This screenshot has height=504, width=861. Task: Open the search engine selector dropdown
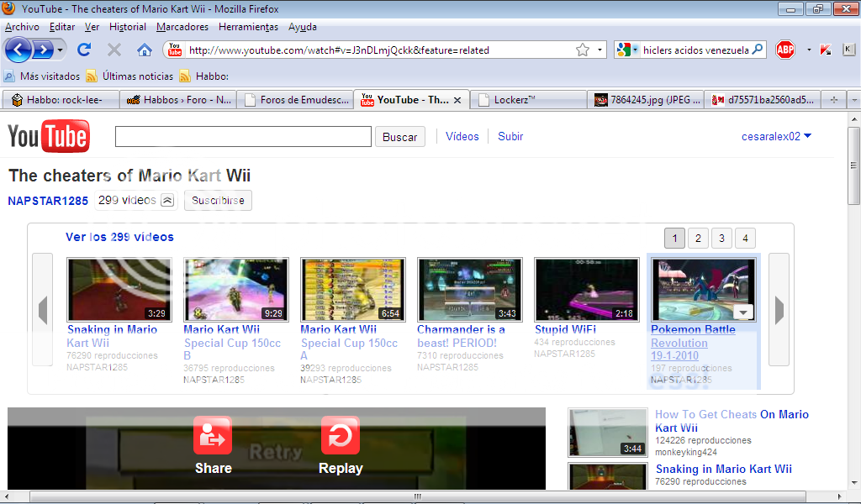pyautogui.click(x=627, y=50)
